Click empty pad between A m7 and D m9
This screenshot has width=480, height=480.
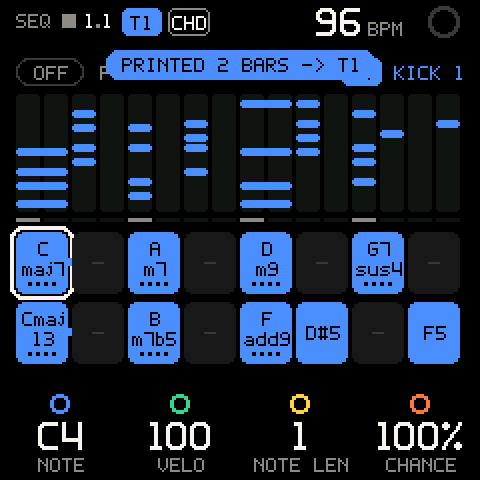[x=210, y=263]
